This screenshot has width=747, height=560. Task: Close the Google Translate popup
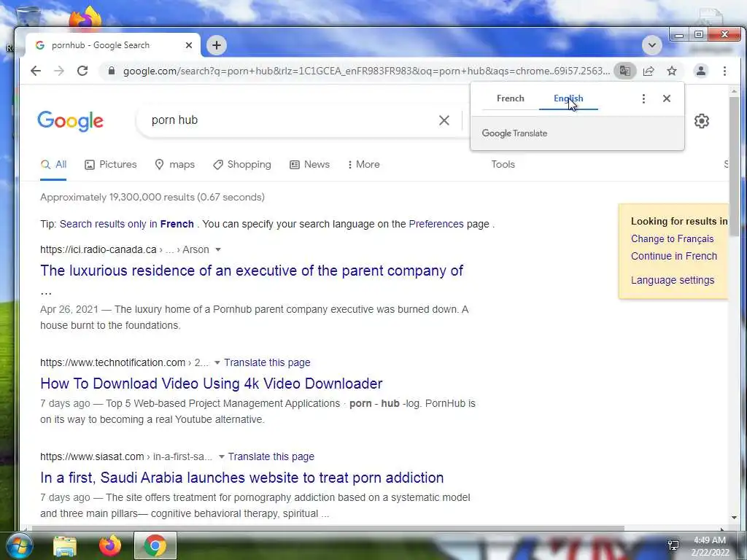click(667, 98)
